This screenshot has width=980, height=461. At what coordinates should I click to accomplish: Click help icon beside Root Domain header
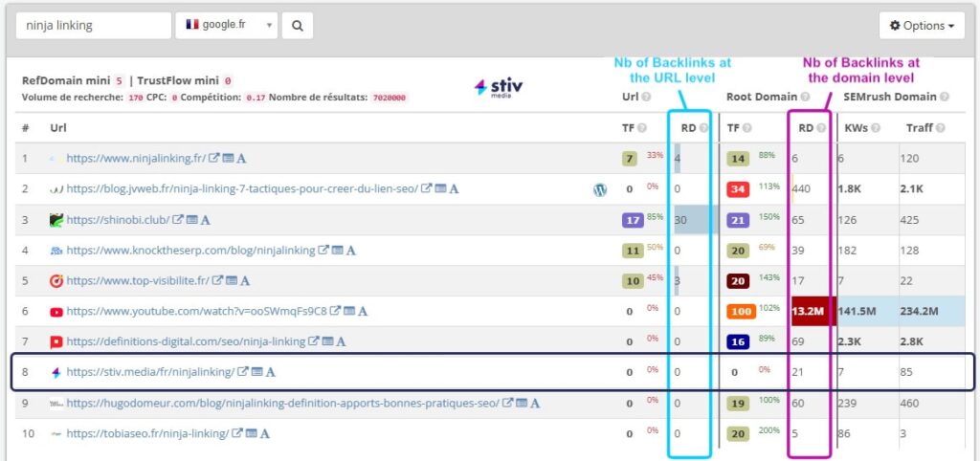coord(805,97)
